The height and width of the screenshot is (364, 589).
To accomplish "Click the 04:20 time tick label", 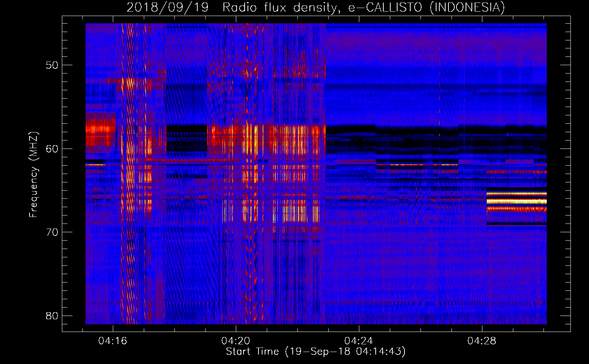I will 236,341.
